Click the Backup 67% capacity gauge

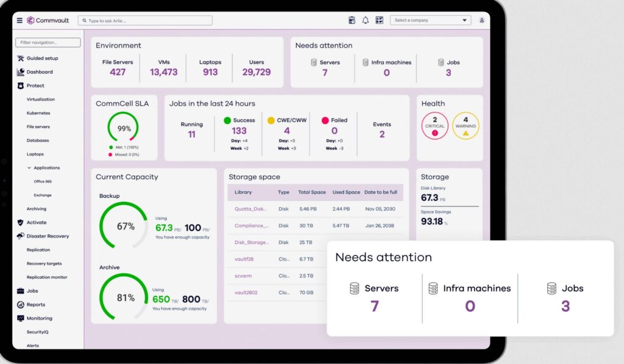(x=124, y=226)
